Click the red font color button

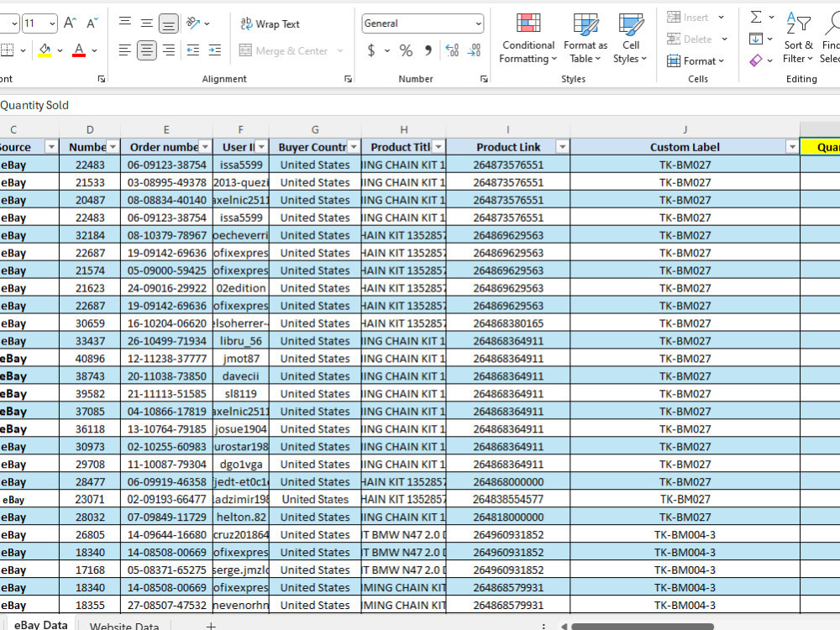point(79,50)
